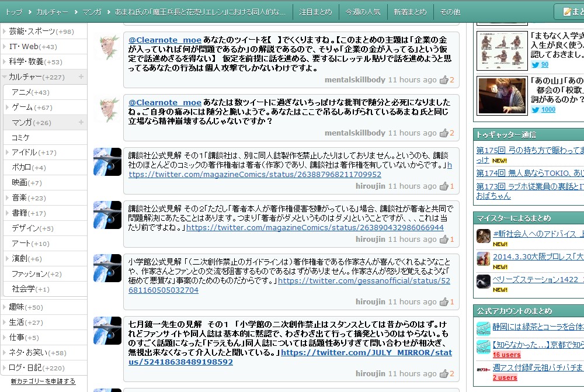This screenshot has width=584, height=392.
Task: Like hiroujin's 七月鏡一先生の見解 comment
Action: point(444,373)
